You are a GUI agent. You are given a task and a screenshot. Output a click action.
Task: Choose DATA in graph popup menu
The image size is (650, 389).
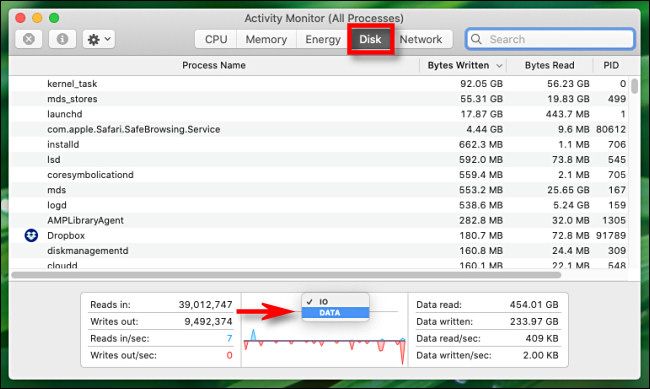(x=335, y=313)
